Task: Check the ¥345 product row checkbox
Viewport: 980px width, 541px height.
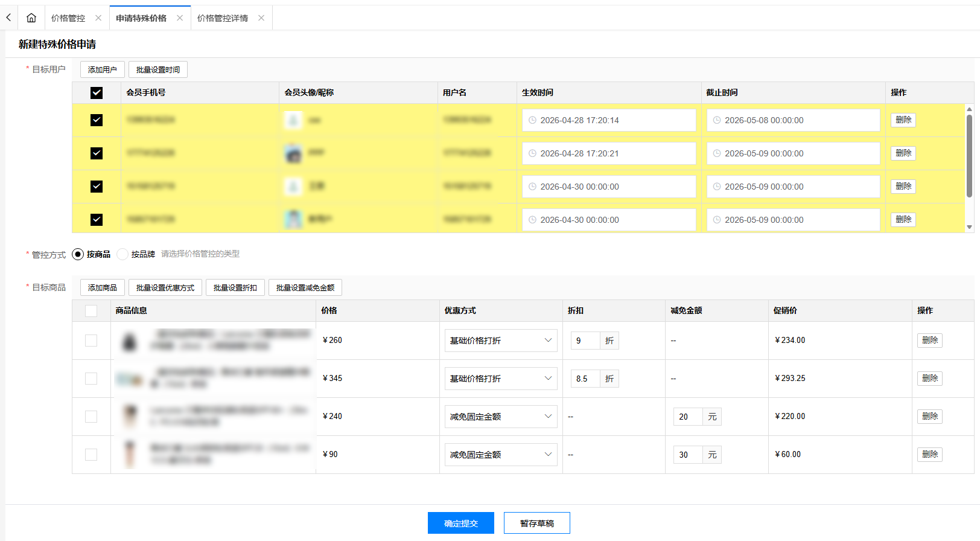Action: tap(91, 379)
